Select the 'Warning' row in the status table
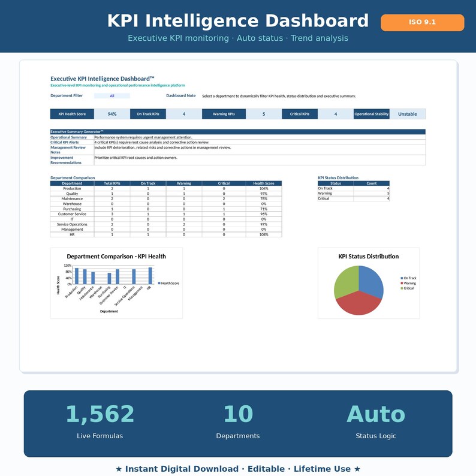The image size is (476, 476). (354, 194)
